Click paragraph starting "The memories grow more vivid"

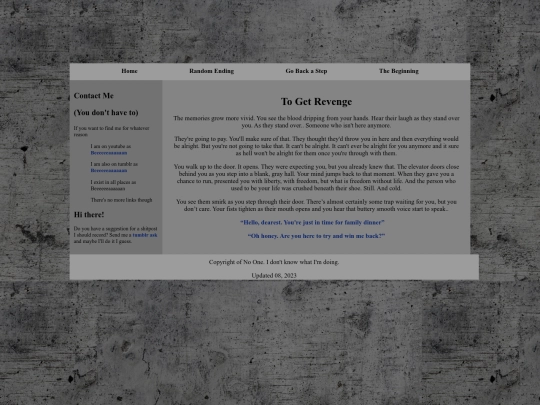pos(316,122)
